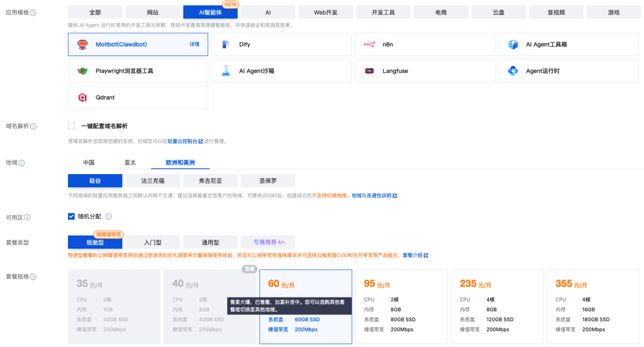Click info icon next to 应用模板
This screenshot has height=347, width=644.
[x=33, y=13]
